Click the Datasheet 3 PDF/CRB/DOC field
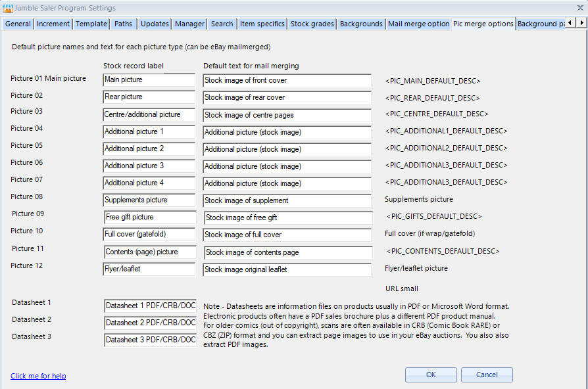Viewport: 588px width, 389px height. pyautogui.click(x=150, y=340)
